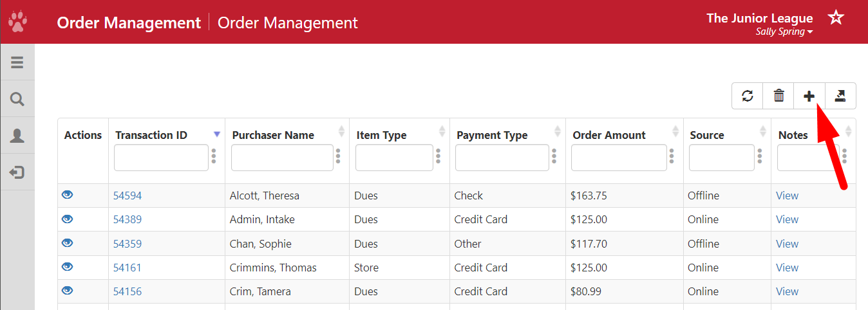The image size is (868, 310).
Task: Open transaction 54156 link
Action: [x=127, y=291]
